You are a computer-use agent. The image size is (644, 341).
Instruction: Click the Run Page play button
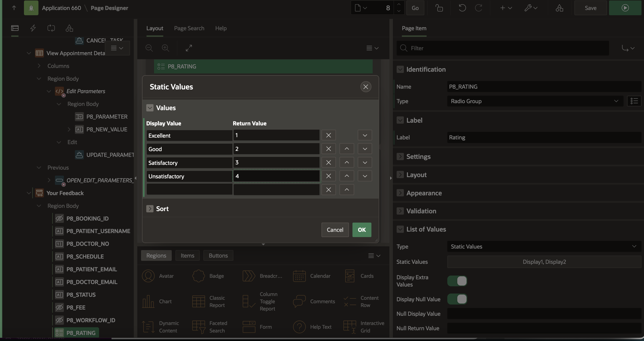tap(625, 8)
